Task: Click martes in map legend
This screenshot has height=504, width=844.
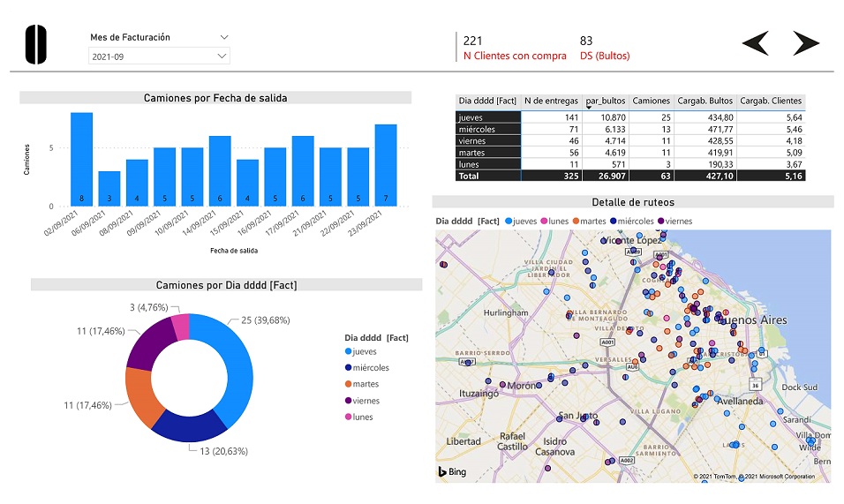Action: [x=590, y=221]
